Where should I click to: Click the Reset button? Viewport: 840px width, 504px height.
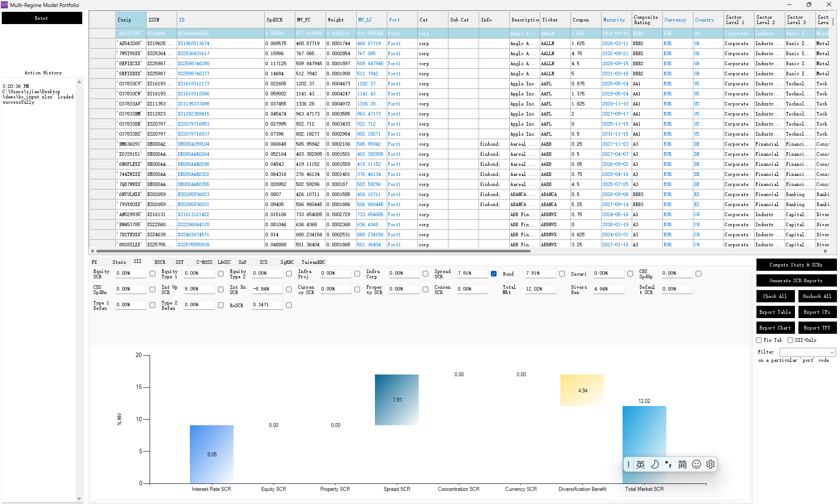(42, 18)
